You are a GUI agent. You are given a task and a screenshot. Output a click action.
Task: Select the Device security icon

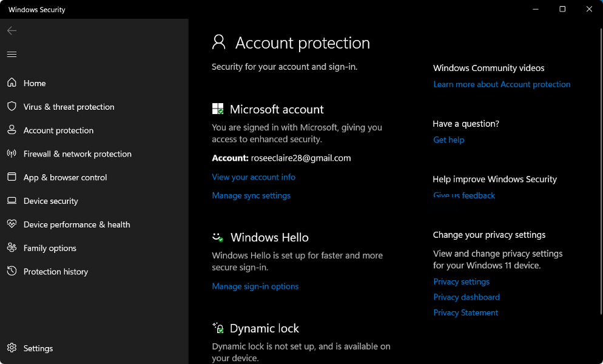click(12, 201)
